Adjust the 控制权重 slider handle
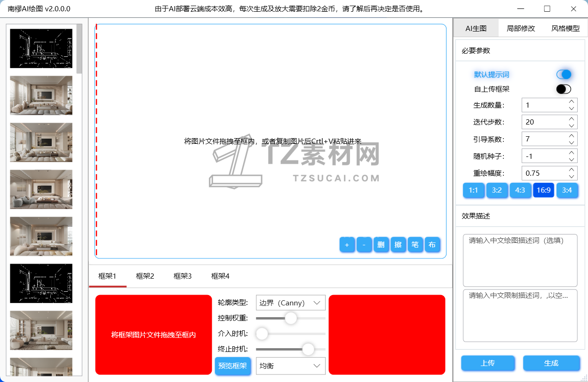Image resolution: width=588 pixels, height=382 pixels. point(291,318)
